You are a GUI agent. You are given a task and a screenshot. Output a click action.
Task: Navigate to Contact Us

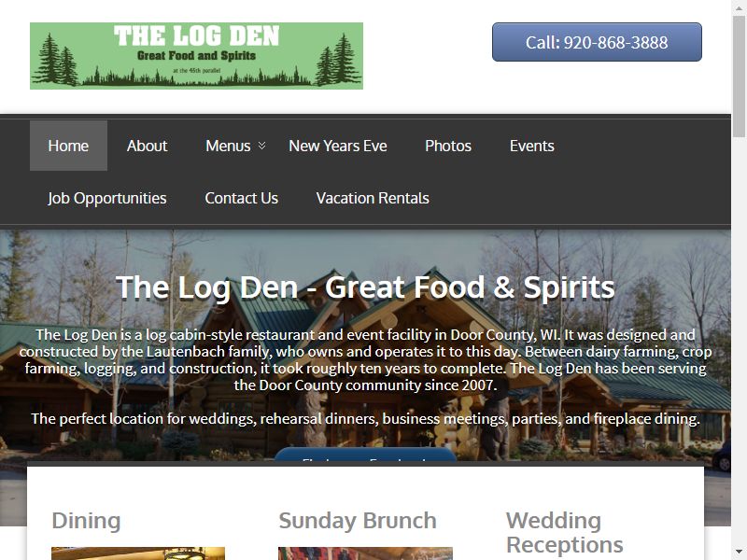[x=242, y=198]
